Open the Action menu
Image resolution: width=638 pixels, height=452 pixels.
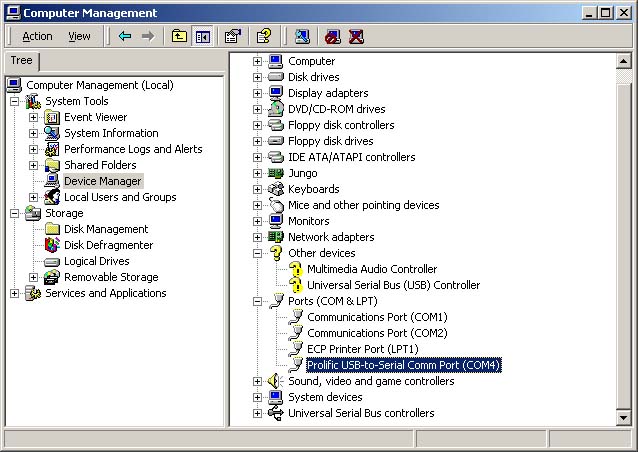click(x=37, y=36)
